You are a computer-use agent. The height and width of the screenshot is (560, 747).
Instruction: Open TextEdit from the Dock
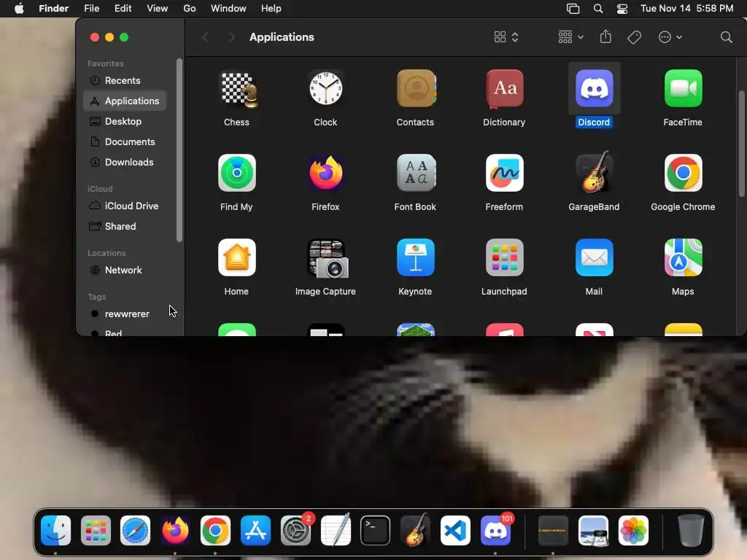coord(336,531)
